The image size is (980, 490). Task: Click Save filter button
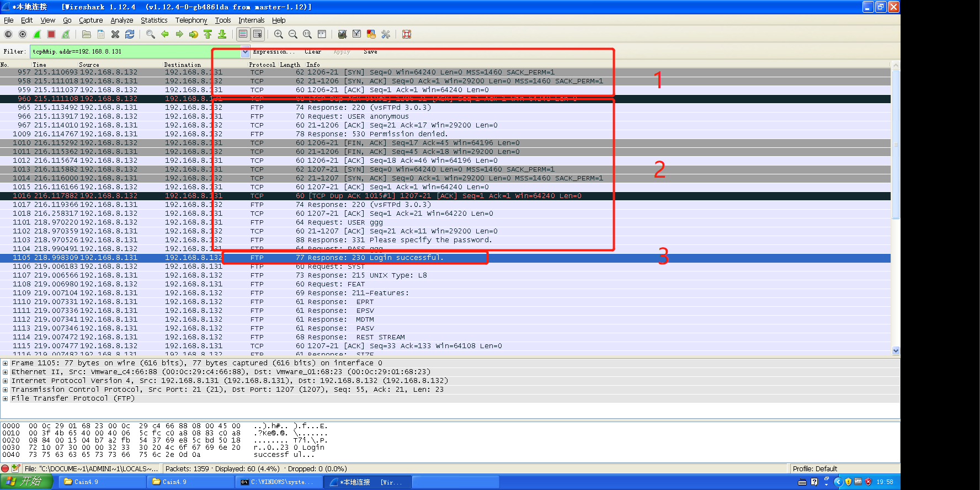pos(370,51)
